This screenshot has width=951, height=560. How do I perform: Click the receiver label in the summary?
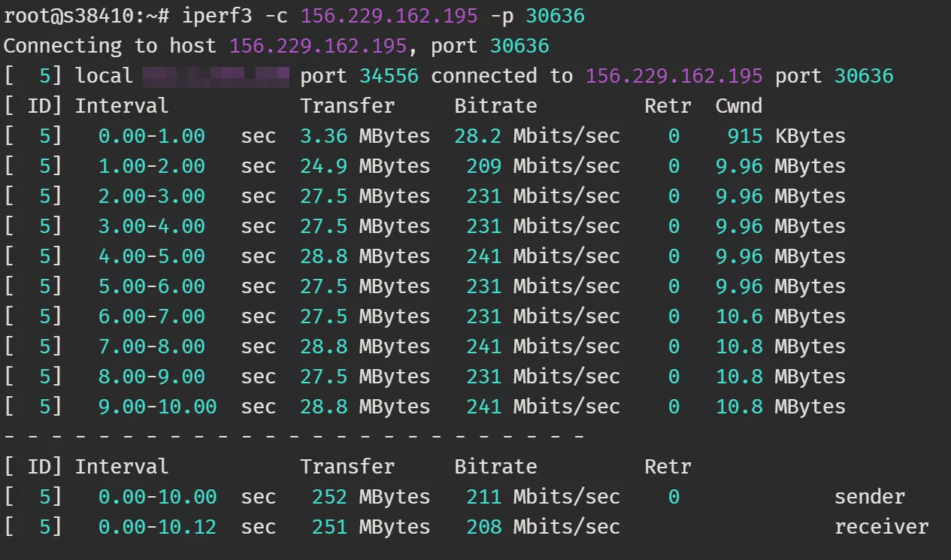[x=881, y=527]
